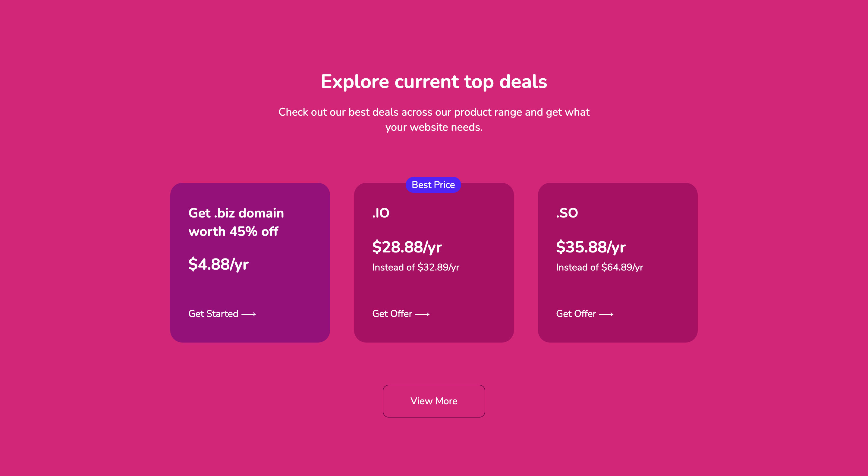
Task: Click the $28.88/yr price
Action: tap(407, 247)
